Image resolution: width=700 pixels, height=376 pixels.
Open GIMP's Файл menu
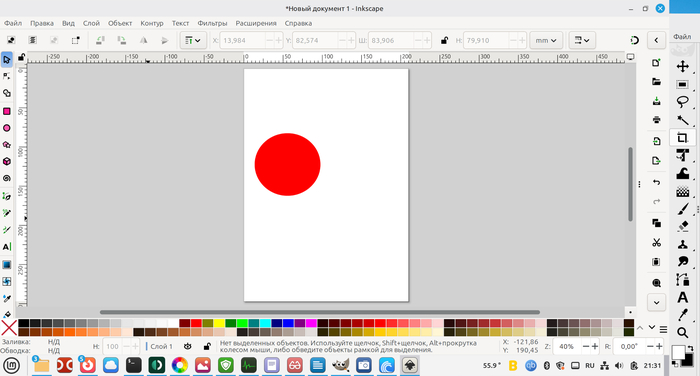coord(682,37)
